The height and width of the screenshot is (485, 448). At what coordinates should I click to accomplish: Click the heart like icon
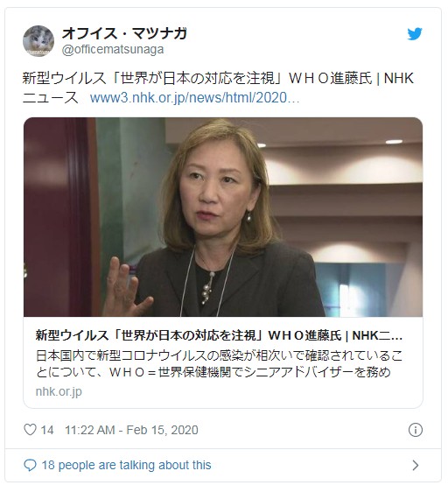click(x=30, y=430)
